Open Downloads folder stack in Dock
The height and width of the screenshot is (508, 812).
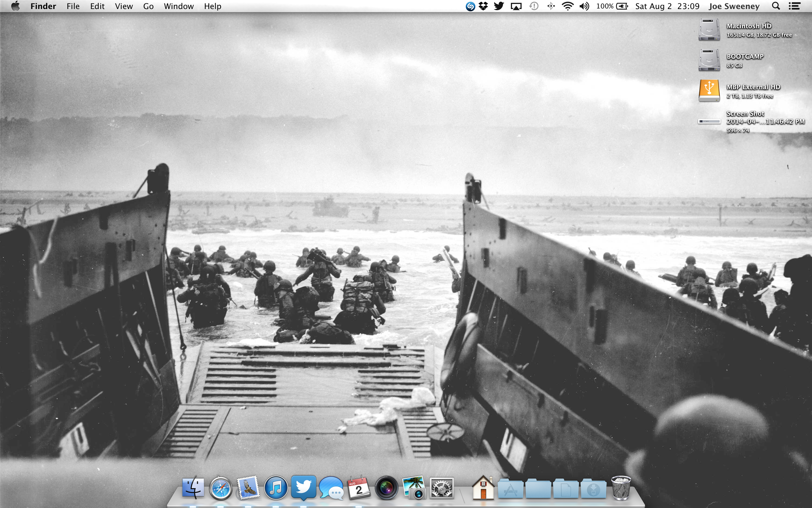593,489
